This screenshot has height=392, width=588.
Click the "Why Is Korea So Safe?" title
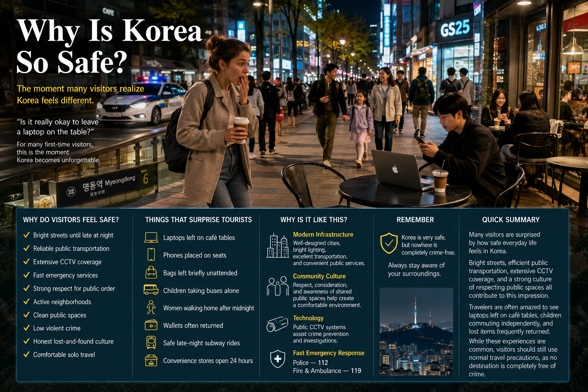(x=109, y=46)
